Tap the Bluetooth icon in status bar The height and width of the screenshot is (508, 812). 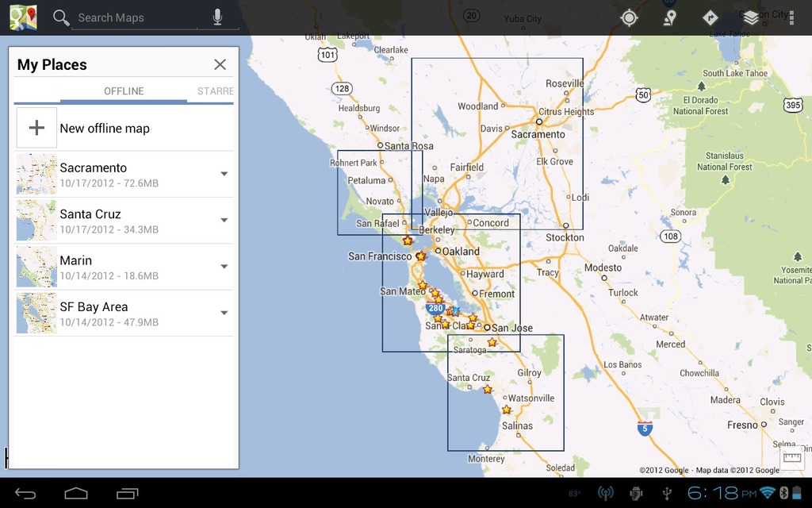784,492
